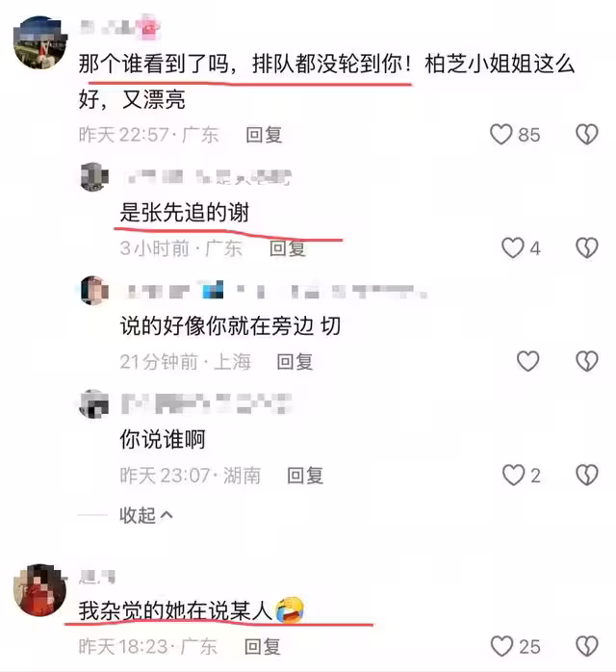This screenshot has height=672, width=616.
Task: Like the reply 说的好像你就在旁边 切
Action: pos(527,361)
